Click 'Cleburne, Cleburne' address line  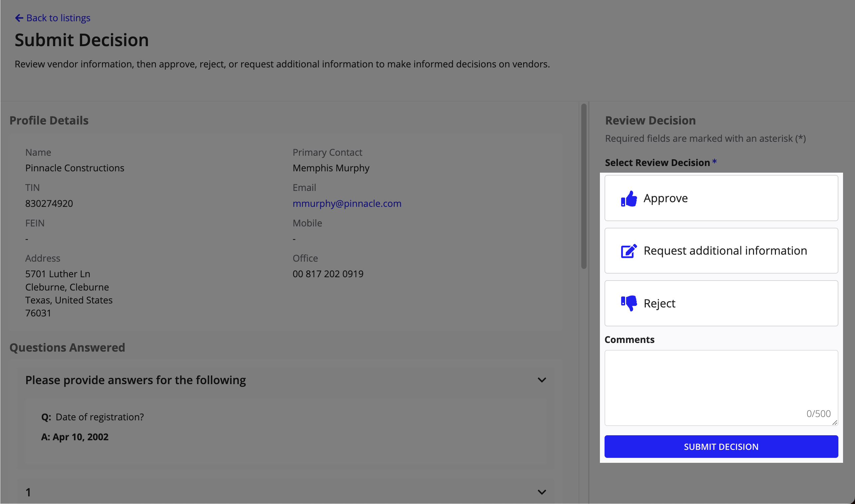point(67,287)
